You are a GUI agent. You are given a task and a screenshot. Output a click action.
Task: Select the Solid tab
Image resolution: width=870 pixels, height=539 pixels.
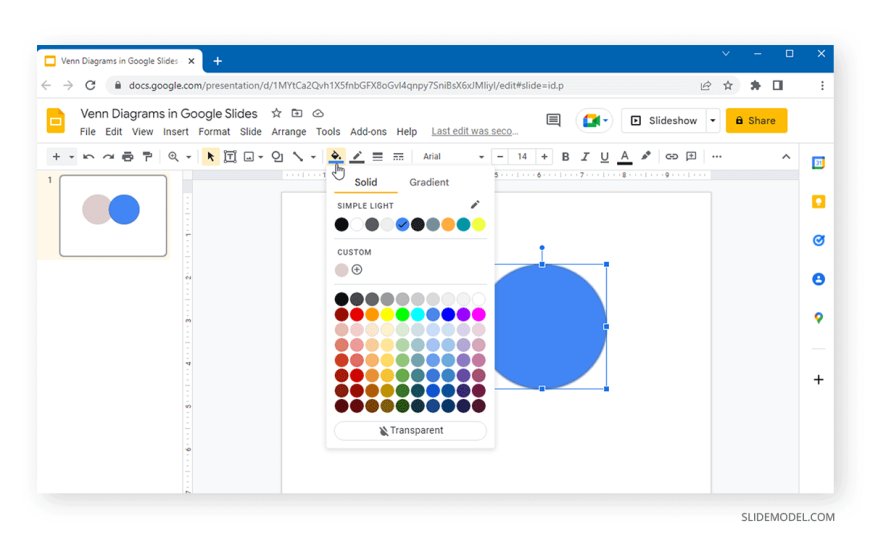tap(366, 182)
